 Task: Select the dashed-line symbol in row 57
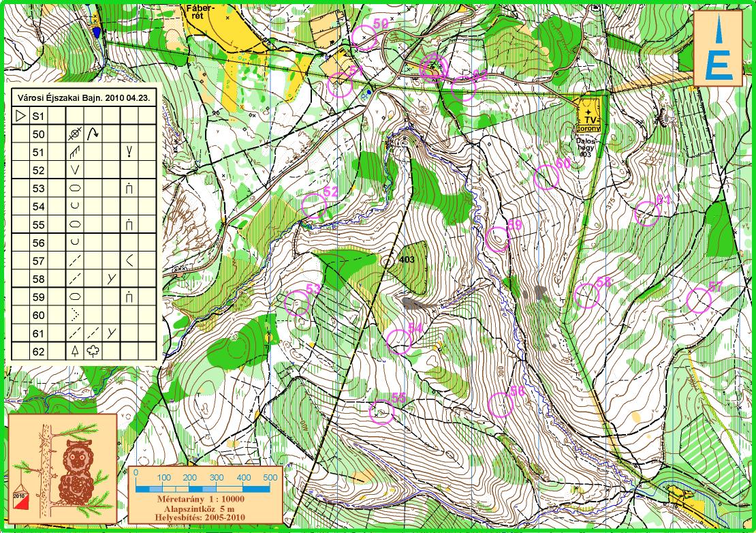(x=75, y=261)
